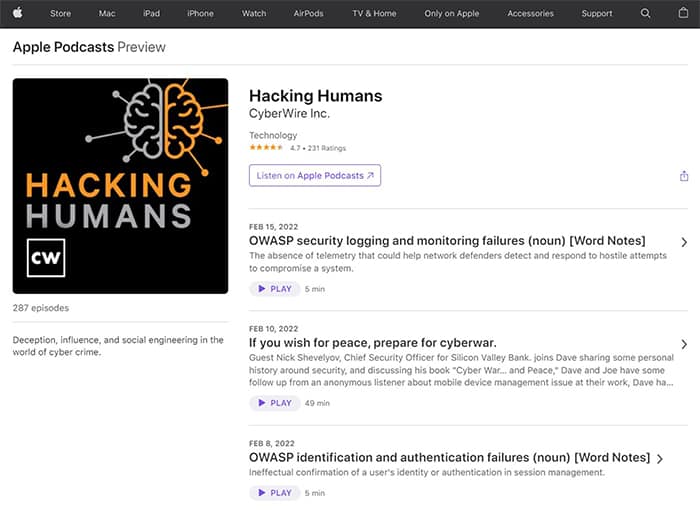Click the FEB 10, 2022 date
This screenshot has width=700, height=512.
[273, 329]
